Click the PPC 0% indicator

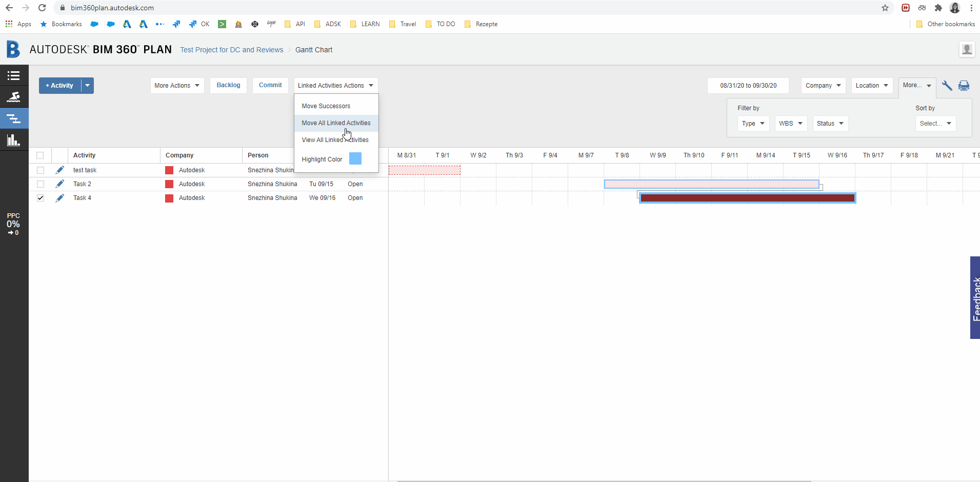[13, 224]
